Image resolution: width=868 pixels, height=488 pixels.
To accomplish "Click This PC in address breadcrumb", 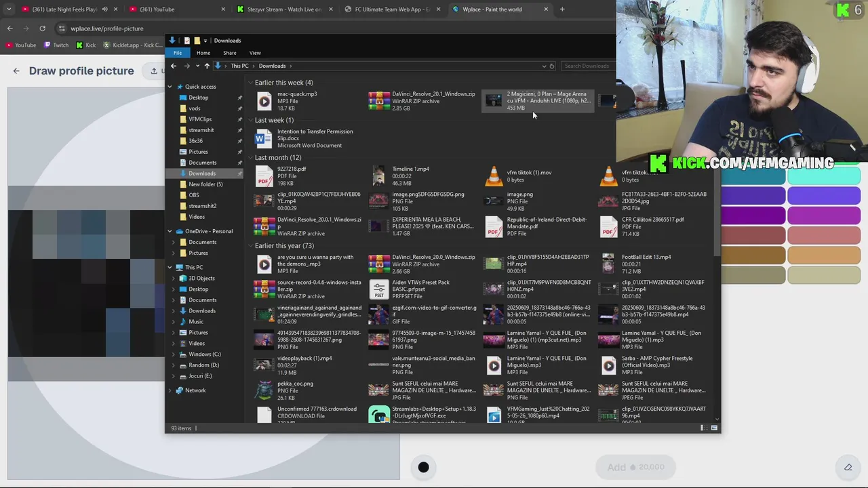I will point(239,66).
